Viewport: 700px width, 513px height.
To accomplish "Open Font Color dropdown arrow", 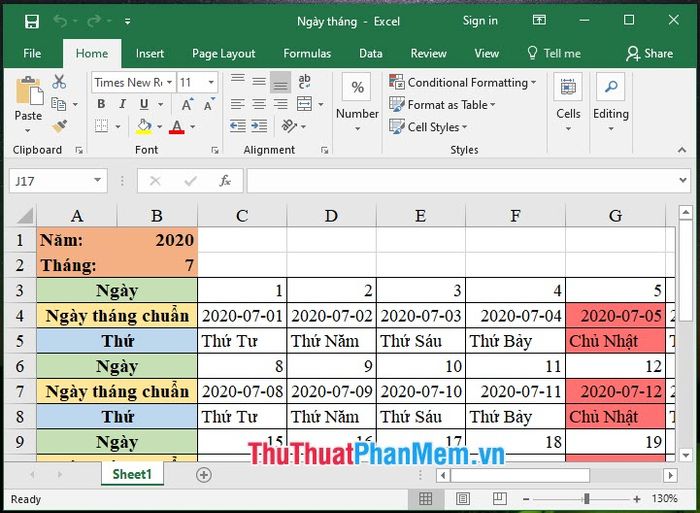I will click(192, 127).
